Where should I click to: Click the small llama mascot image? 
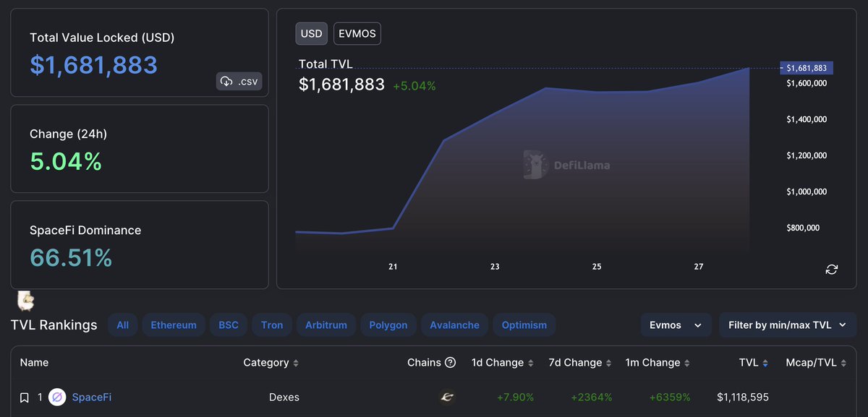point(25,300)
